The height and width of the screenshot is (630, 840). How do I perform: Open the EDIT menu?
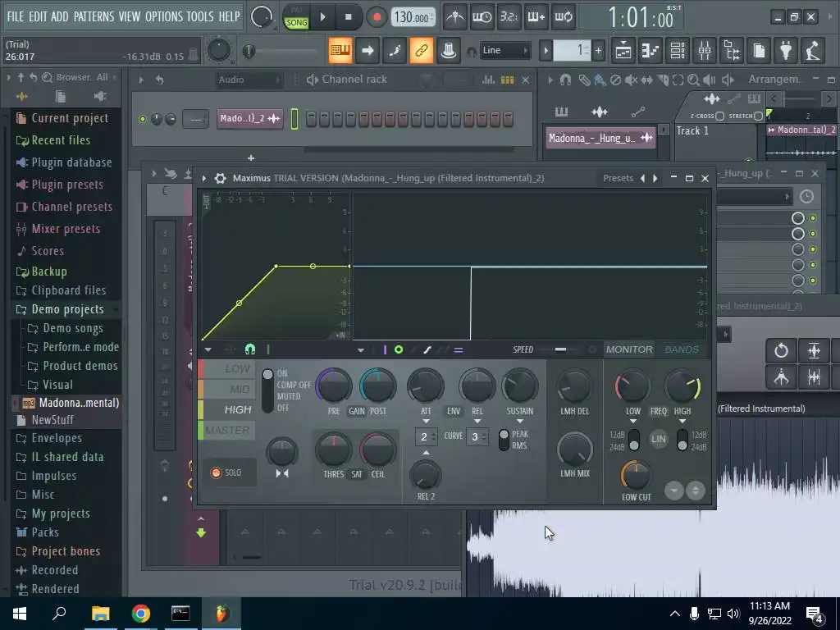(38, 16)
